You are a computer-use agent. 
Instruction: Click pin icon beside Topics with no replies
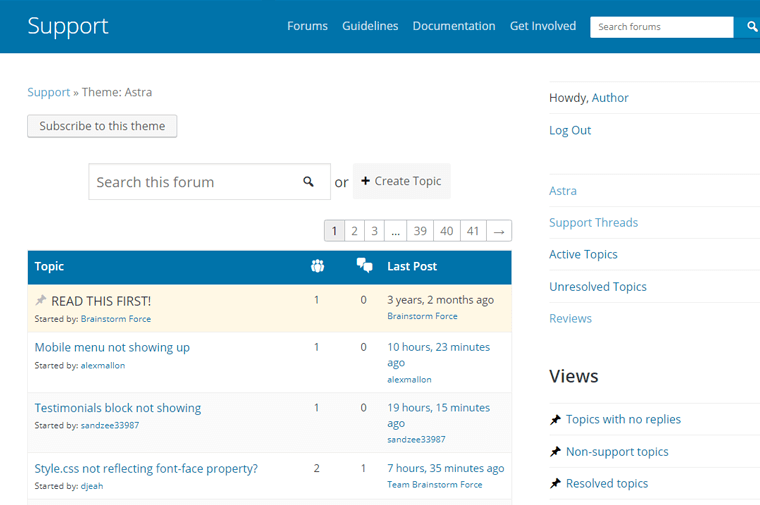click(x=555, y=420)
